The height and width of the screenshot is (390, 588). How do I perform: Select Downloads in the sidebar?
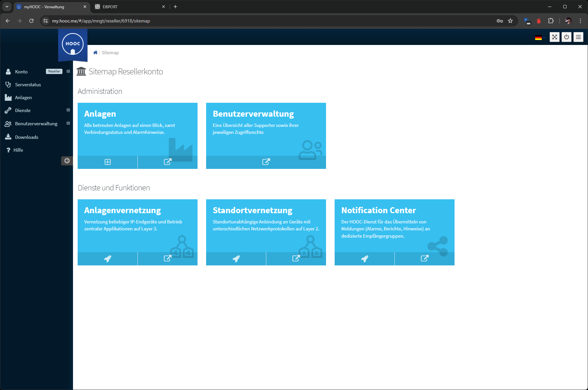pyautogui.click(x=26, y=137)
